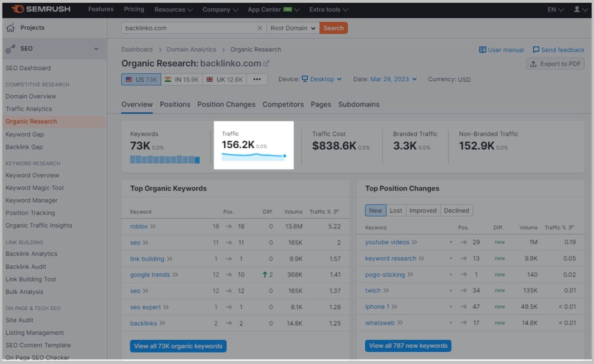This screenshot has height=364, width=594.
Task: Click the SEO key icon in sidebar
Action: (10, 49)
